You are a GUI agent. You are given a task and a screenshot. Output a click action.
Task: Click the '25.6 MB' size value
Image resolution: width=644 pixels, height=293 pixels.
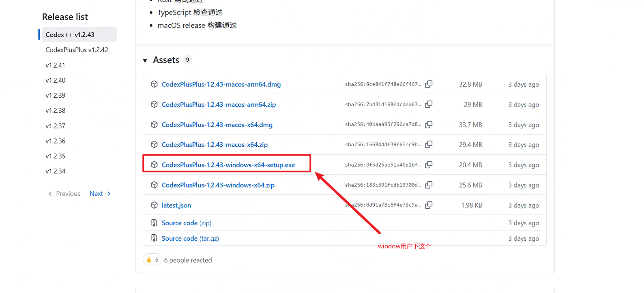(470, 185)
